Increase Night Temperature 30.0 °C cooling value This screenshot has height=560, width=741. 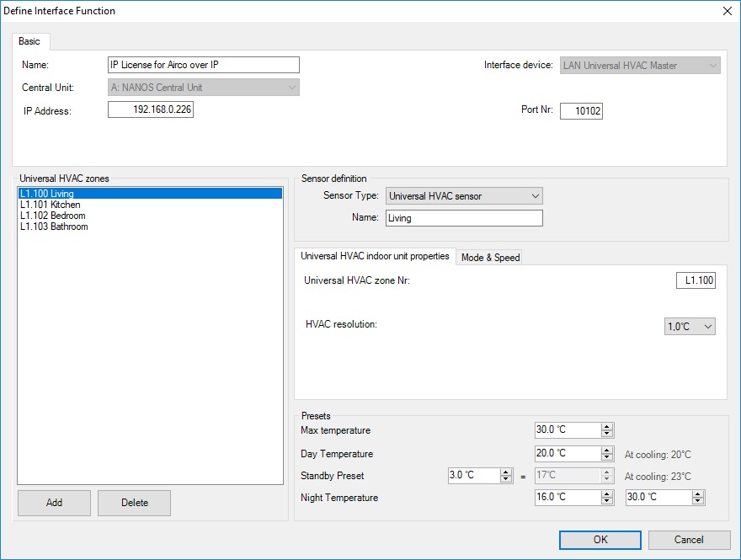[x=698, y=493]
